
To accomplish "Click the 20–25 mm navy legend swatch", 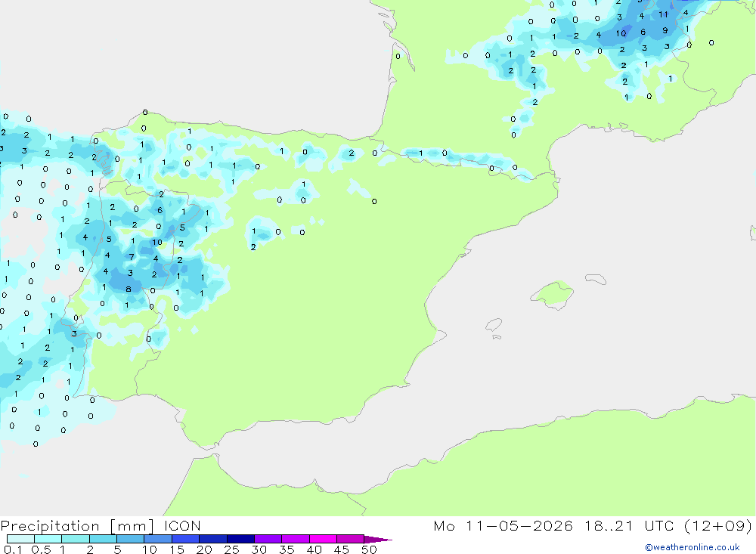I will pyautogui.click(x=213, y=539).
